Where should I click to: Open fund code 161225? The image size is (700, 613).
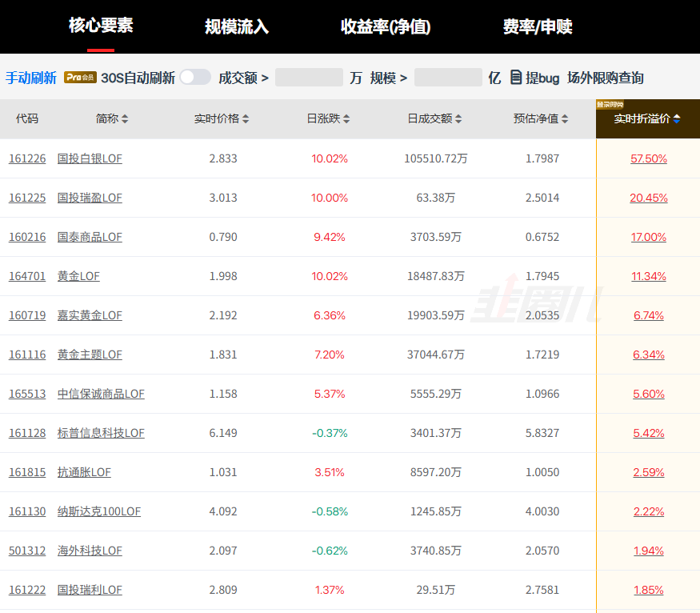click(x=27, y=198)
